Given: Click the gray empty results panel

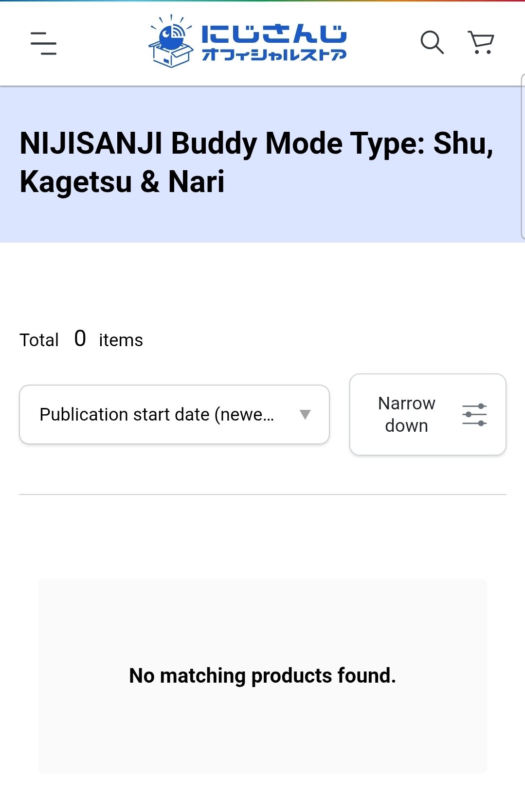Looking at the screenshot, I should pyautogui.click(x=263, y=676).
